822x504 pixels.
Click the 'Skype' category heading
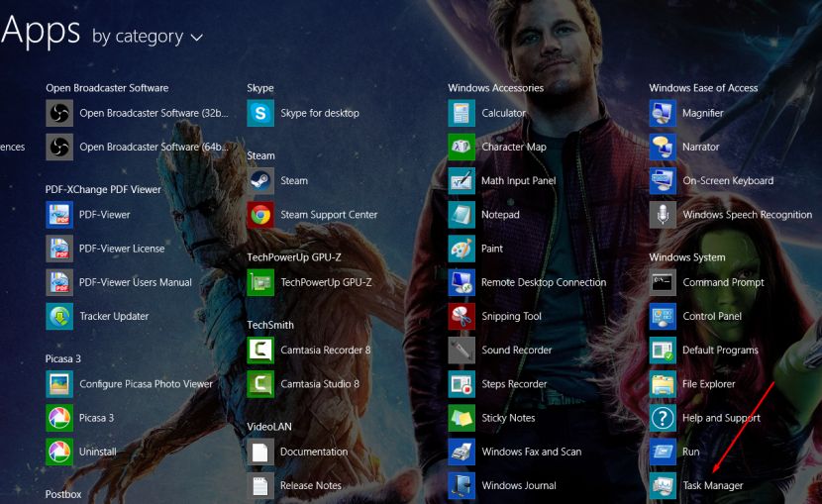click(260, 88)
